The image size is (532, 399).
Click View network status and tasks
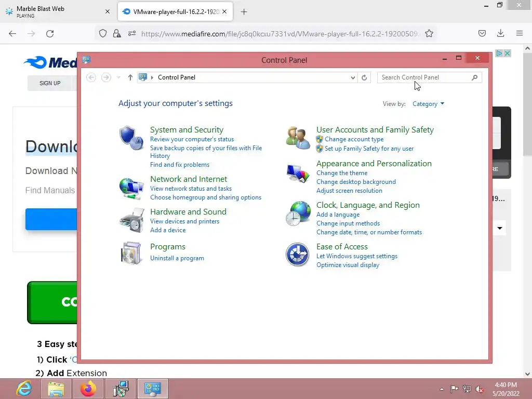coord(191,188)
